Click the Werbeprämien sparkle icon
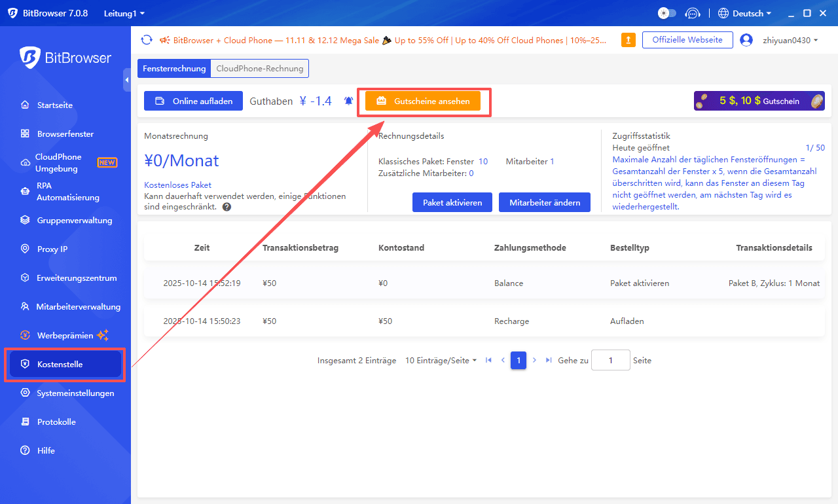Viewport: 838px width, 504px height. pyautogui.click(x=103, y=335)
